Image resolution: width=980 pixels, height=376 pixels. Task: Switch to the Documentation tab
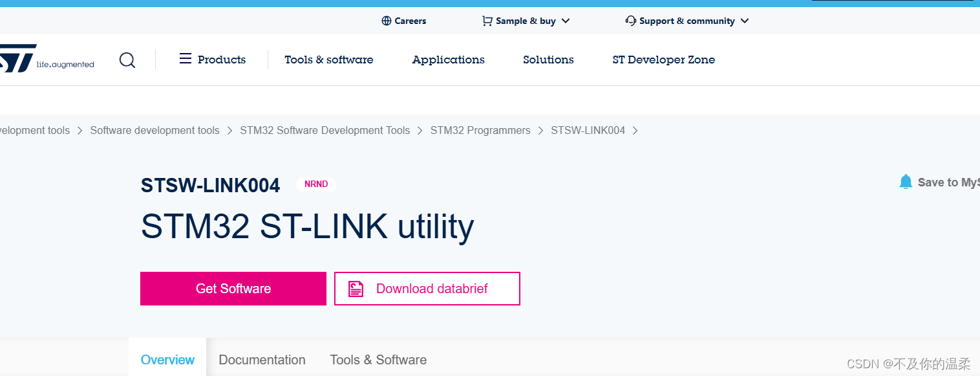pyautogui.click(x=262, y=360)
